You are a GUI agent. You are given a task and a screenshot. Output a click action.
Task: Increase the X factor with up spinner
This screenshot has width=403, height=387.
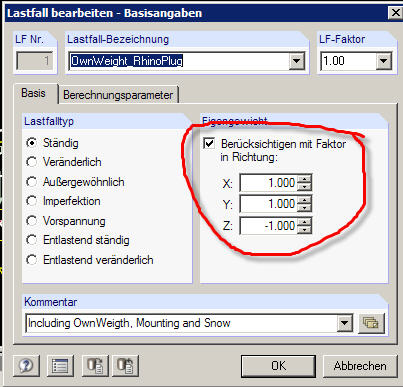tap(304, 179)
